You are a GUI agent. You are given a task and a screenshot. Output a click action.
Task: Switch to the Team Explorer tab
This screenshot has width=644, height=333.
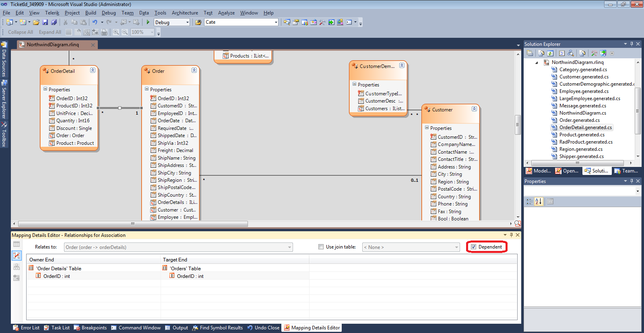point(626,171)
